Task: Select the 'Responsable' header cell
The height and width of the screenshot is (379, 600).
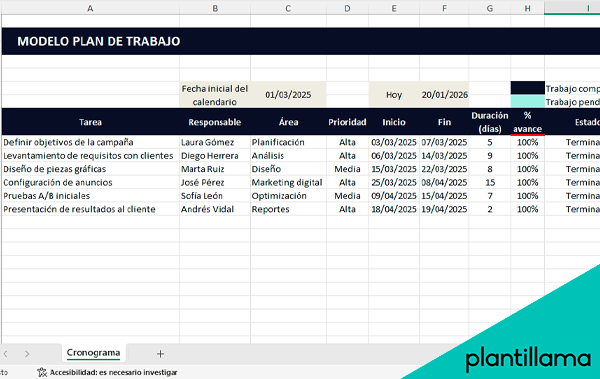Action: pyautogui.click(x=215, y=122)
